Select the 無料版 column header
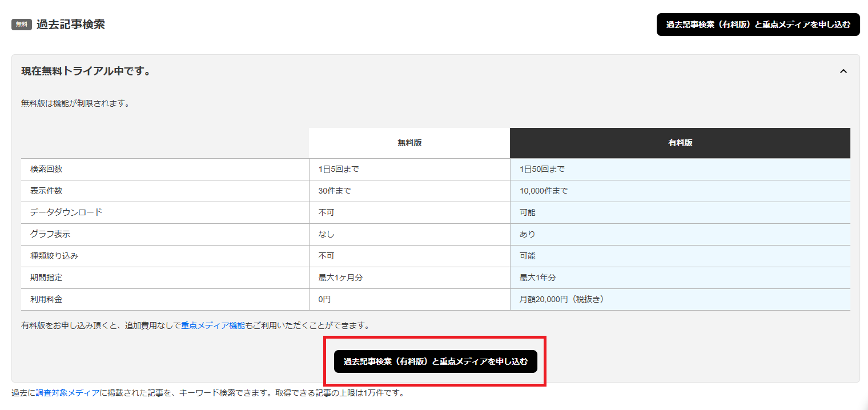Viewport: 868px width, 410px height. click(409, 143)
